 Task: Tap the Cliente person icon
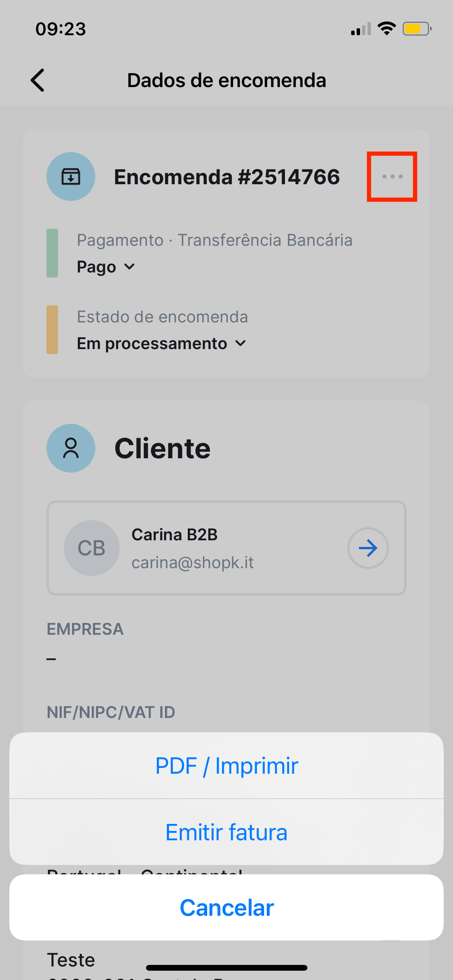coord(71,448)
